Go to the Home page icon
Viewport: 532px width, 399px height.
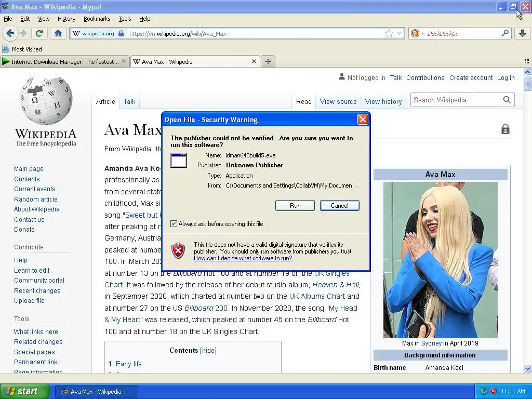(x=58, y=33)
